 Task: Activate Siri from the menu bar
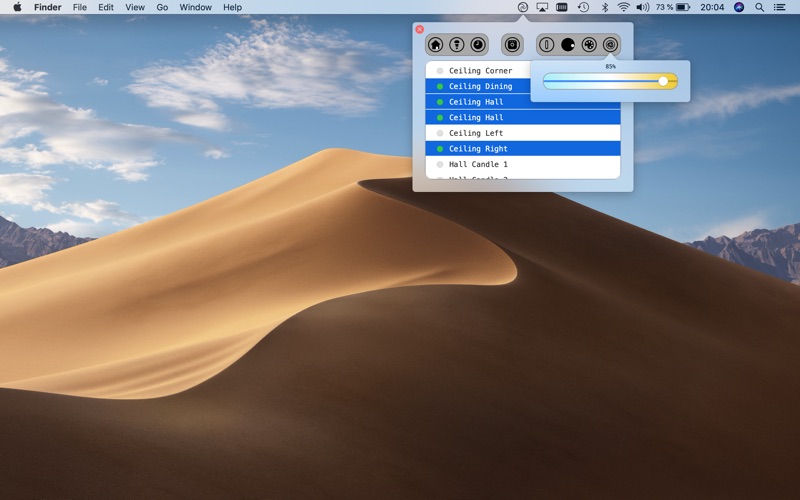pos(739,7)
